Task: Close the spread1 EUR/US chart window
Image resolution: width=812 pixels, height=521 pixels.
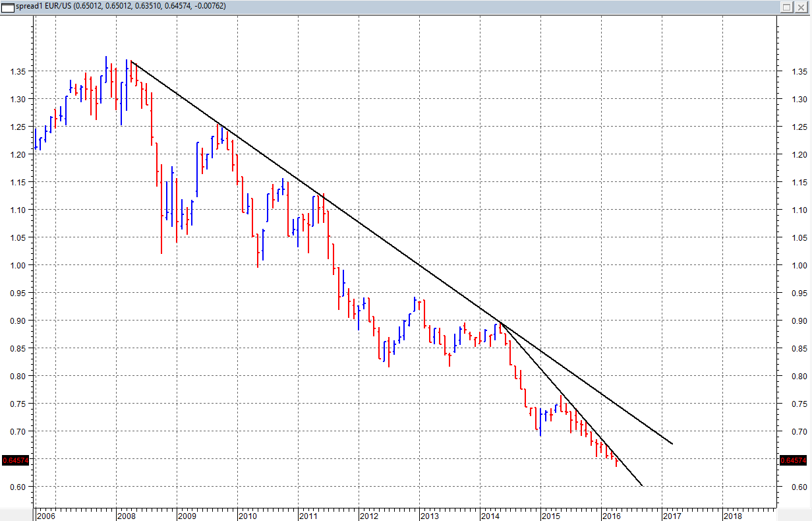Action: (x=802, y=7)
